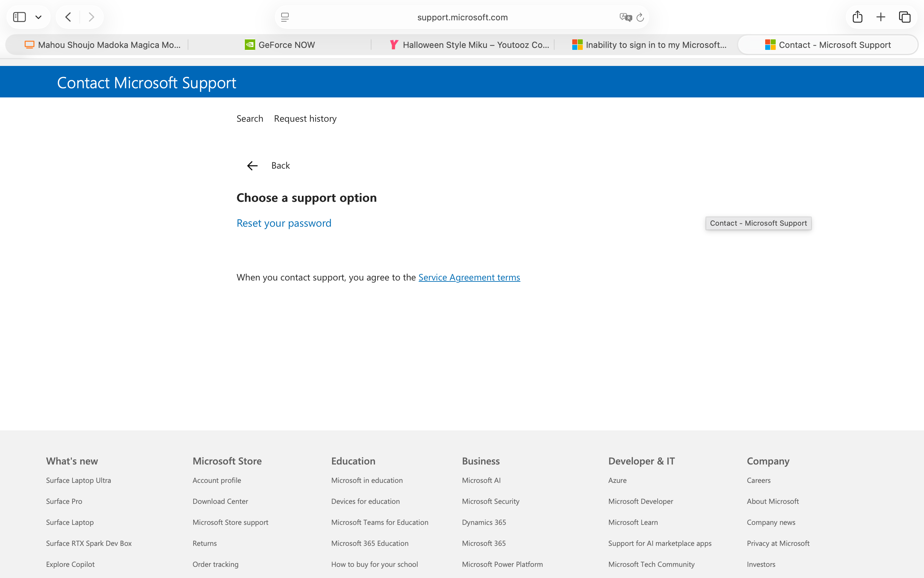Open Surface Pro footer link
This screenshot has width=924, height=578.
64,501
